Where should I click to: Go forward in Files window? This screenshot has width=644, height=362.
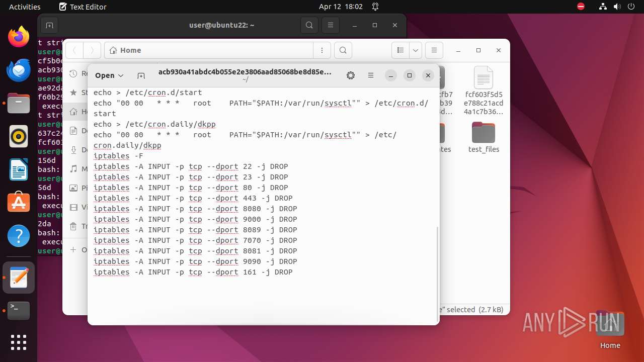coord(92,50)
